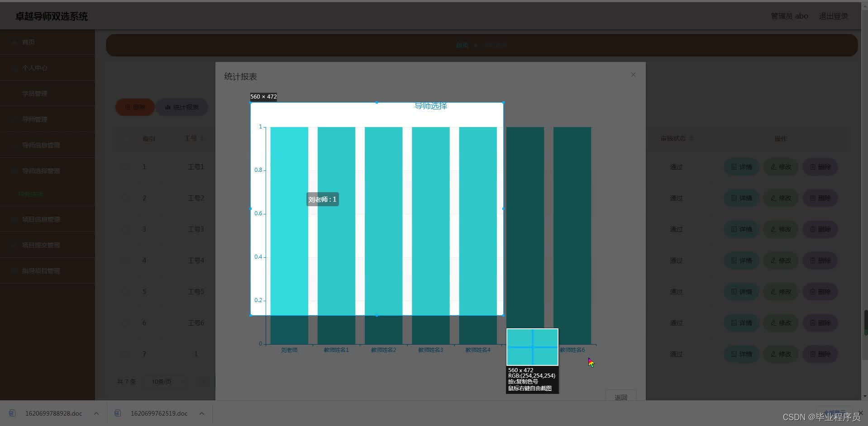
Task: Open 详情 for the 工号4 row
Action: (x=741, y=260)
